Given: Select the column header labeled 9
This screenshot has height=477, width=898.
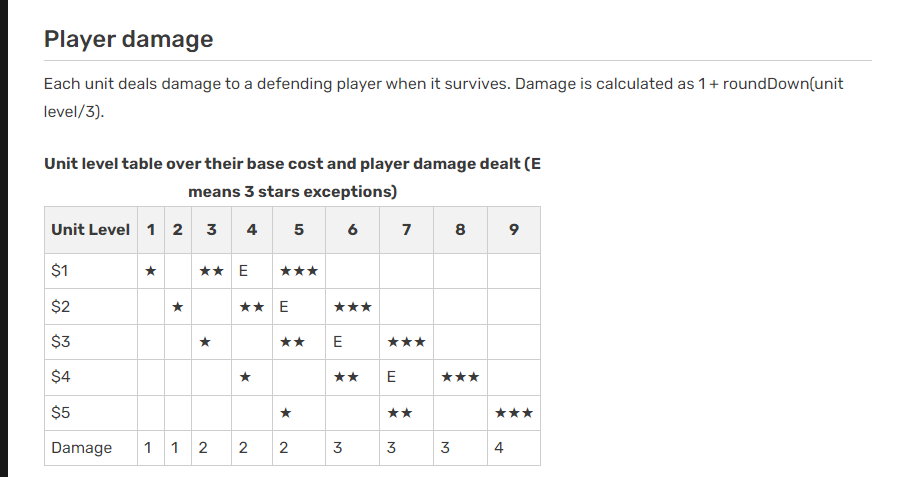Looking at the screenshot, I should tap(514, 230).
